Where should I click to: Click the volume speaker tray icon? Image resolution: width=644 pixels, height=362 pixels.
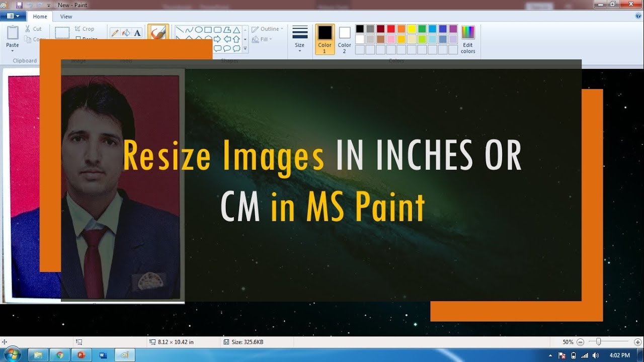pyautogui.click(x=596, y=355)
